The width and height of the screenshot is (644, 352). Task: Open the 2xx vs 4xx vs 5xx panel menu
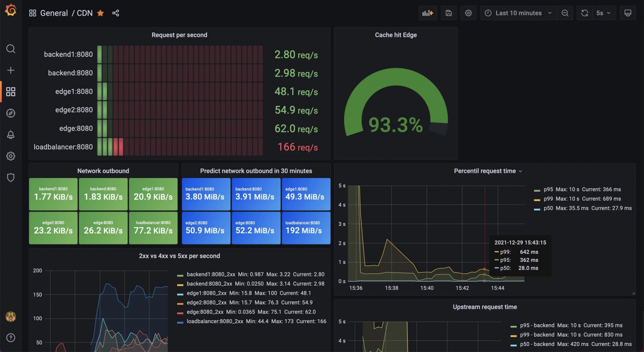[180, 256]
